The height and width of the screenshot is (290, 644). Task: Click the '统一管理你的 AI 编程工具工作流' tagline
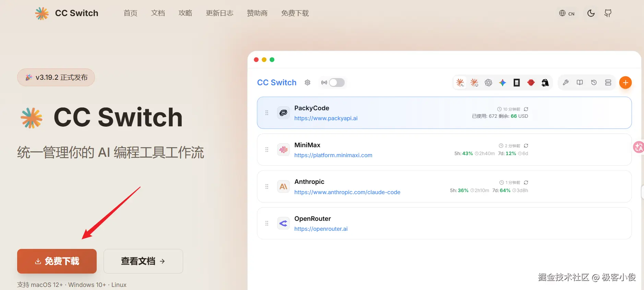click(111, 152)
